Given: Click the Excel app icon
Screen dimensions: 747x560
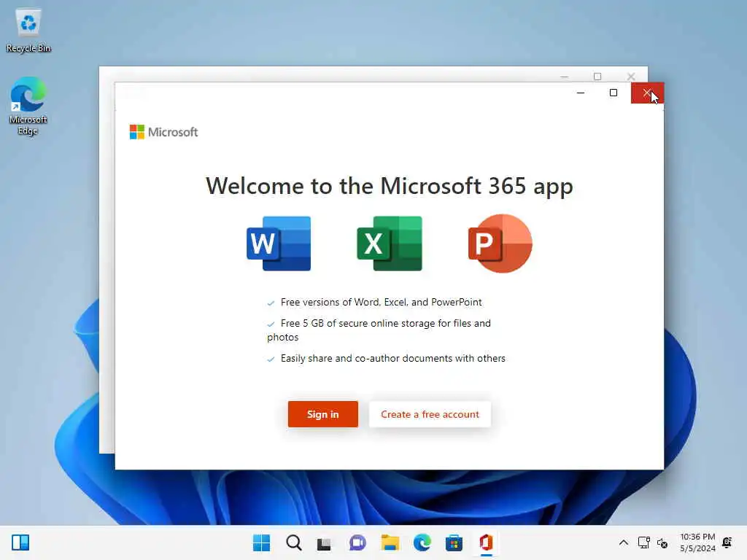Looking at the screenshot, I should tap(390, 244).
